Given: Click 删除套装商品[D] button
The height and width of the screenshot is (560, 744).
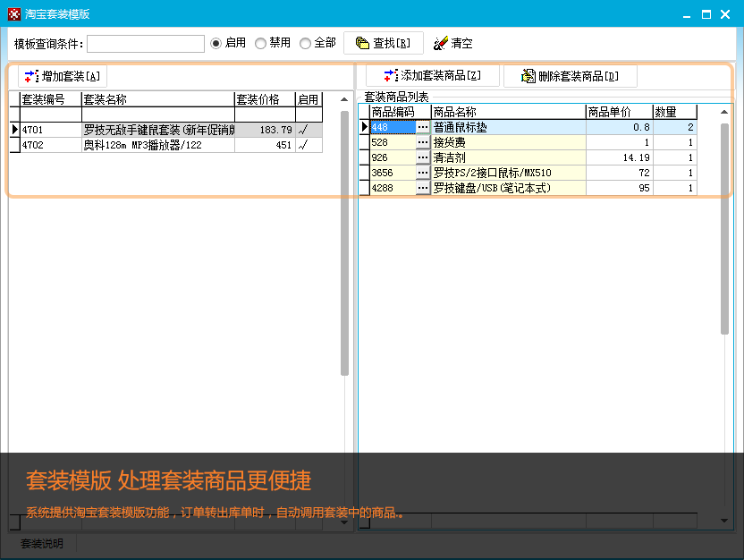Looking at the screenshot, I should click(x=570, y=76).
